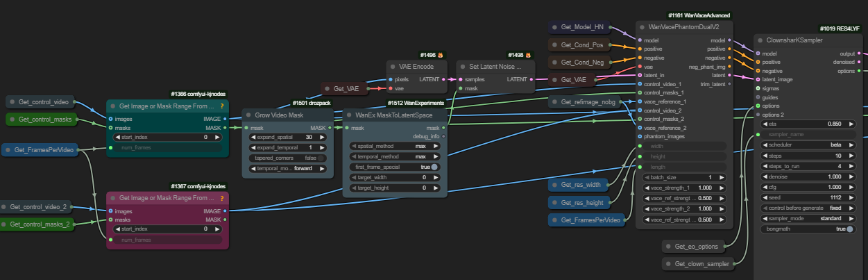
Task: Toggle first_frame_special switch
Action: (434, 167)
